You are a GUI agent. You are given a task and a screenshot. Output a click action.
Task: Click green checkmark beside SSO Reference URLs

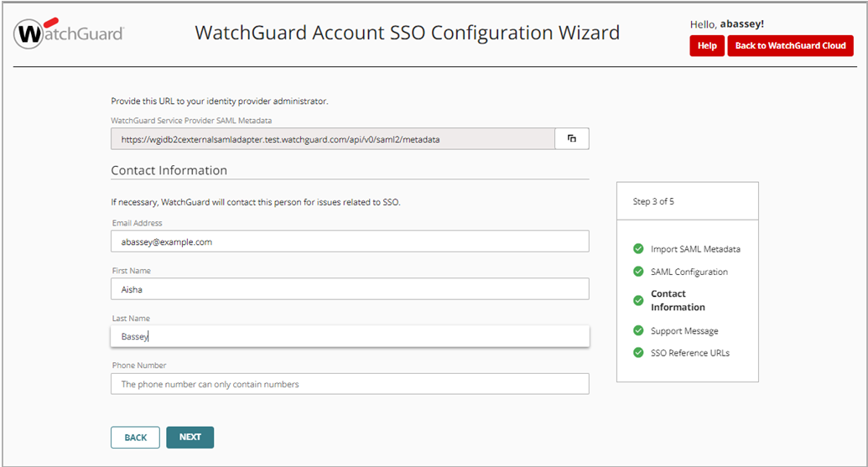pos(638,353)
